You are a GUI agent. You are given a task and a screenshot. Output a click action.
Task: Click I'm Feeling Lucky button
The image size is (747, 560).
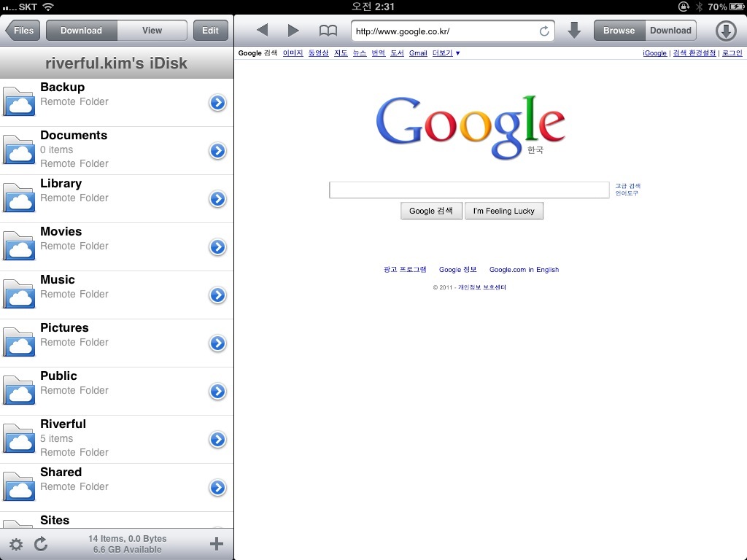tap(504, 211)
